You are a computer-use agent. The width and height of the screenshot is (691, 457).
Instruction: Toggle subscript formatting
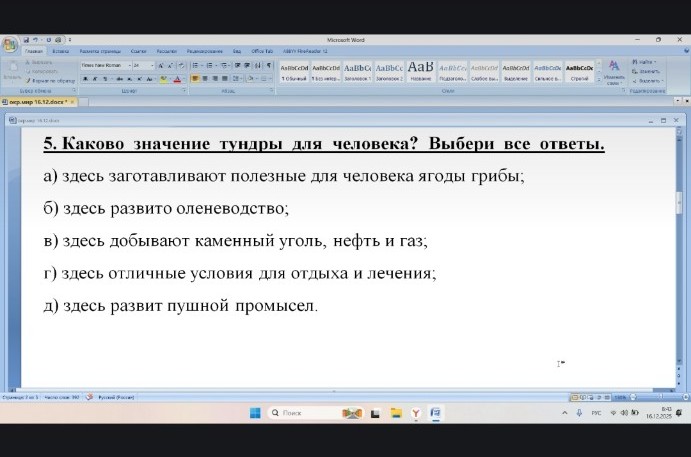click(130, 79)
